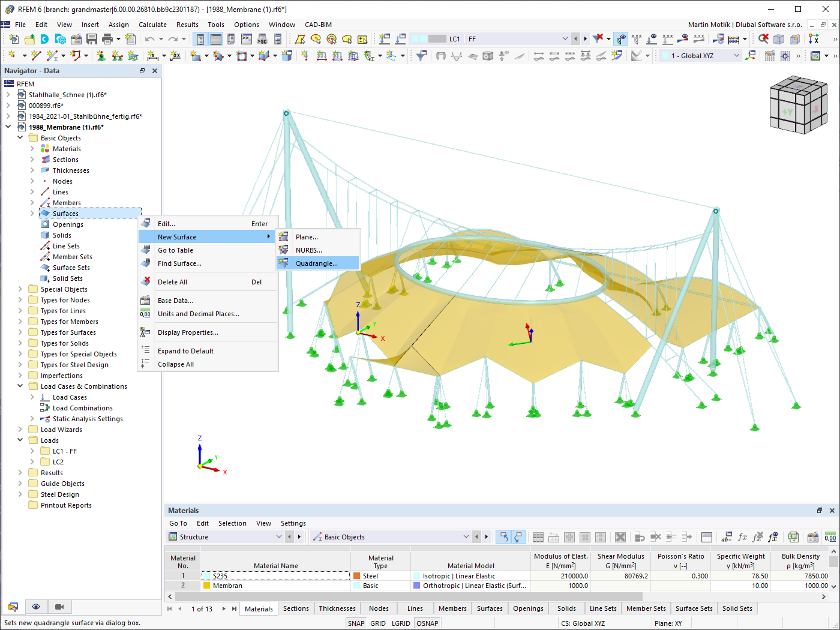
Task: Click the eye Views icon below the navigator
Action: pos(36,607)
